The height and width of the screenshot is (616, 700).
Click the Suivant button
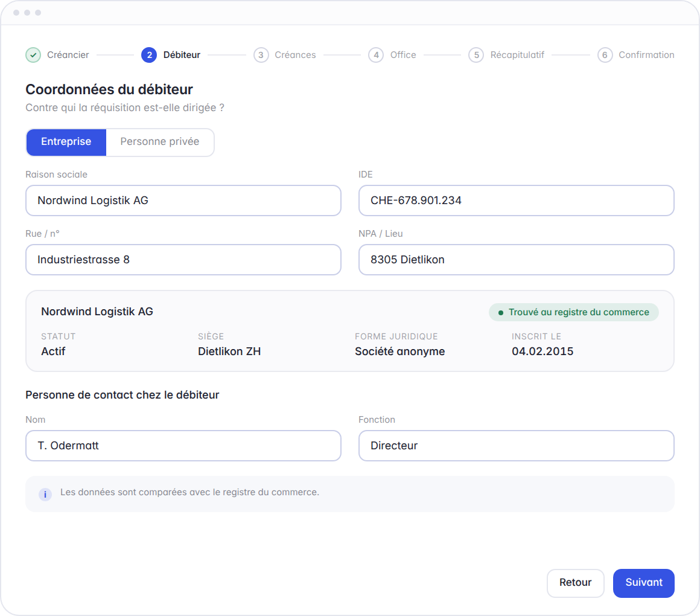tap(643, 583)
